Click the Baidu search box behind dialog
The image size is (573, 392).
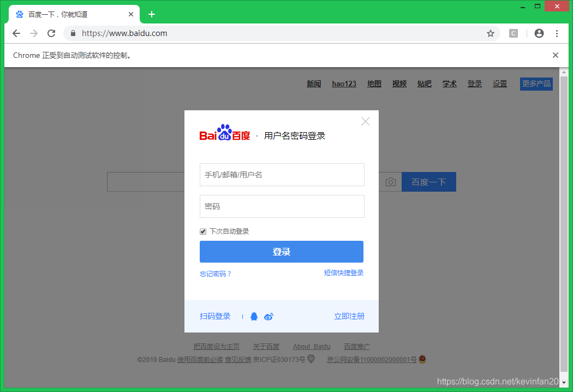146,182
